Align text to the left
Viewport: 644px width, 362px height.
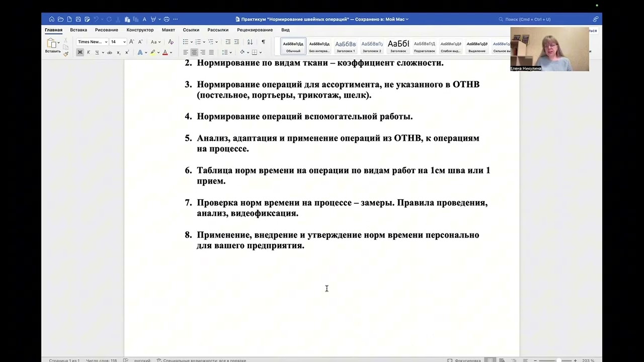click(186, 52)
